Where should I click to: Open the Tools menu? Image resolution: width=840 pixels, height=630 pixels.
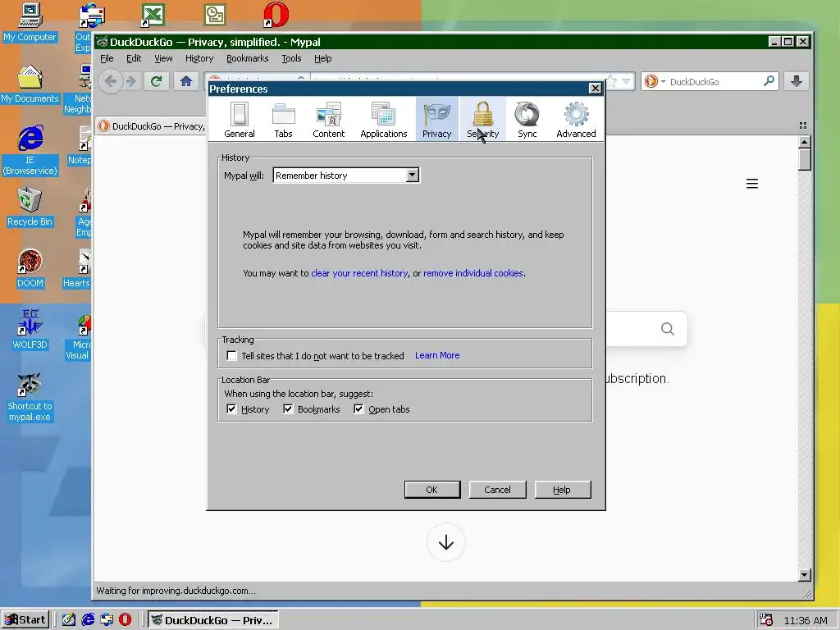click(x=291, y=58)
